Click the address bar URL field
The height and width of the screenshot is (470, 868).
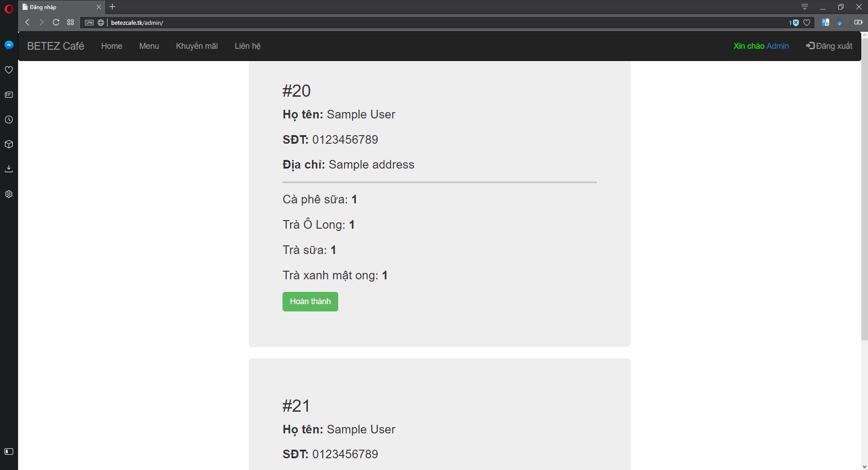448,23
